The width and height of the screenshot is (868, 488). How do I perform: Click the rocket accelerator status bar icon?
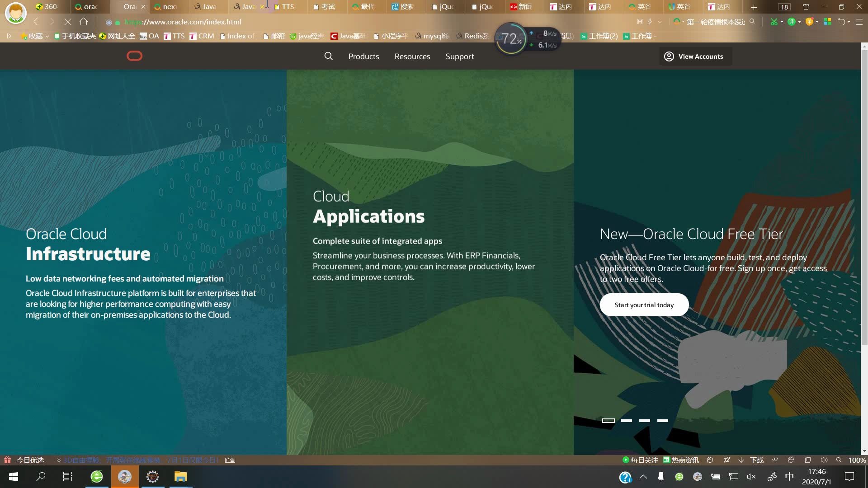click(x=726, y=460)
